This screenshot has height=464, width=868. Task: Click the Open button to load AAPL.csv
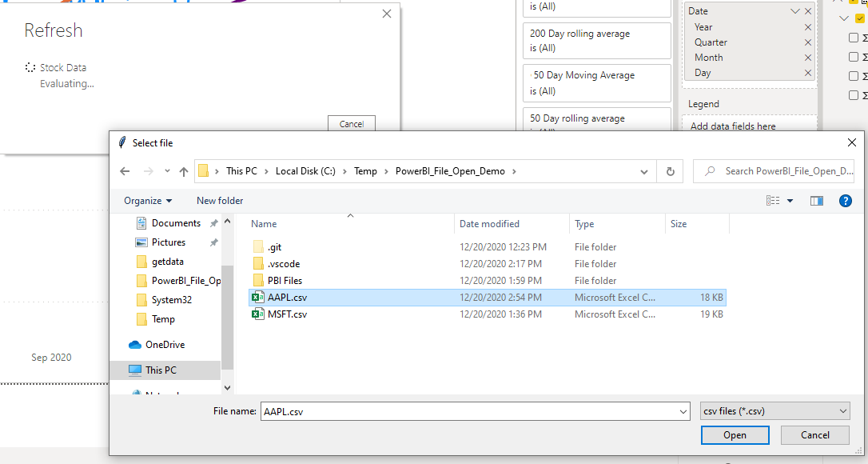(734, 434)
